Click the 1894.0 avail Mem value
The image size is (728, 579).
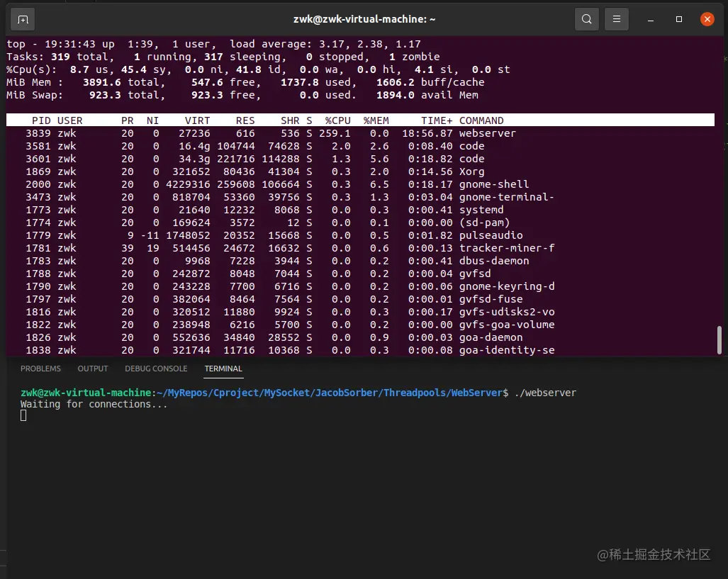click(427, 95)
